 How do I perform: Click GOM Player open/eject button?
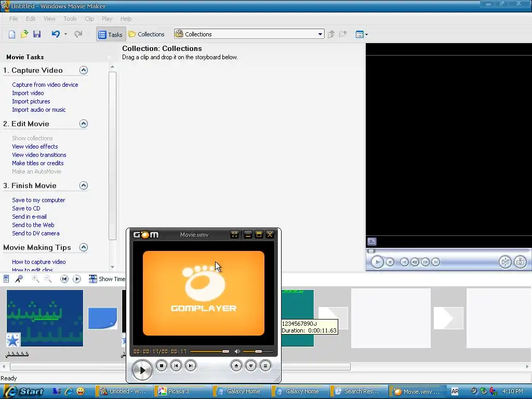point(236,365)
